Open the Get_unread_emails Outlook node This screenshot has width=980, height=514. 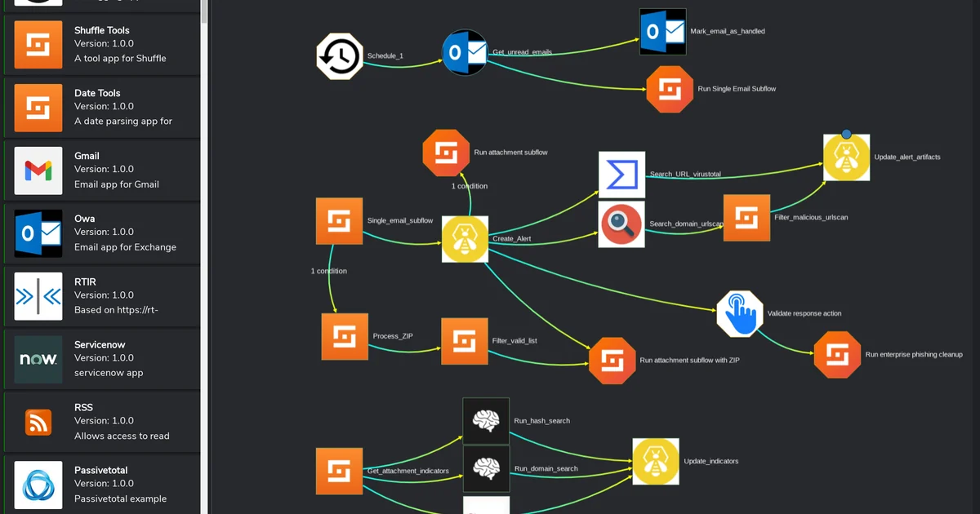coord(465,52)
